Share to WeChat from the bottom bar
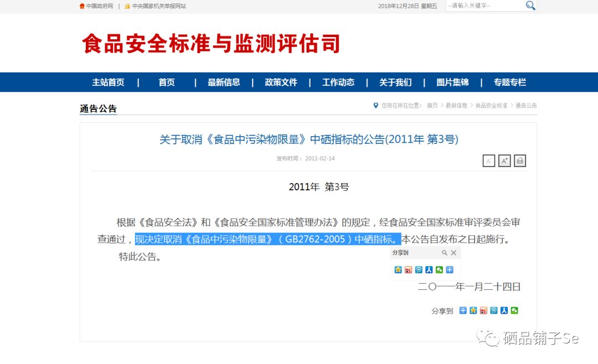 coord(514,311)
